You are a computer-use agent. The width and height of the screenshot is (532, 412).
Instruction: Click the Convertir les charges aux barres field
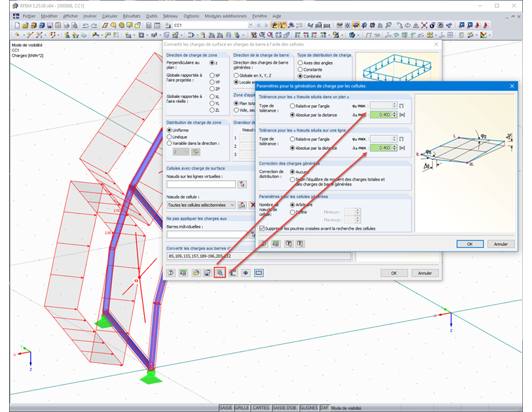click(x=258, y=256)
